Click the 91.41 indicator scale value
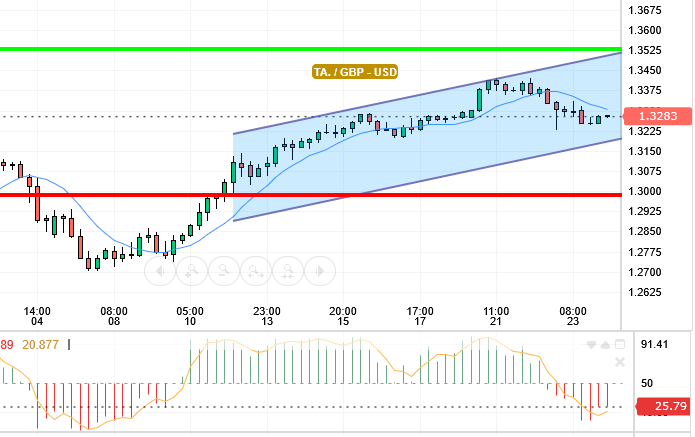695x437 pixels. tap(654, 344)
